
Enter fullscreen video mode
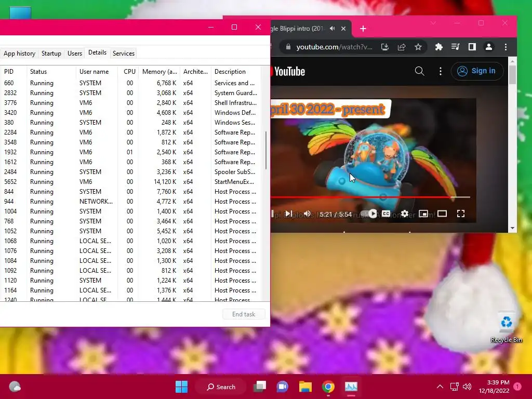(x=460, y=214)
